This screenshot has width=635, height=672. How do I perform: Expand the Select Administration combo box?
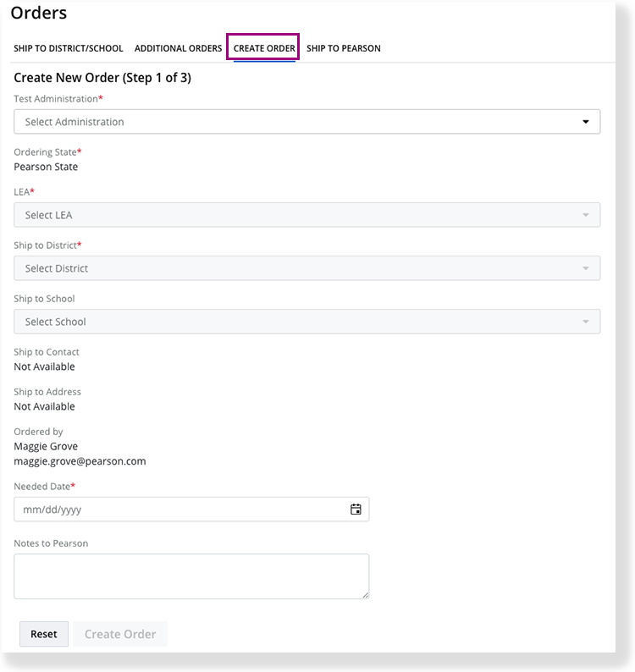[x=307, y=122]
